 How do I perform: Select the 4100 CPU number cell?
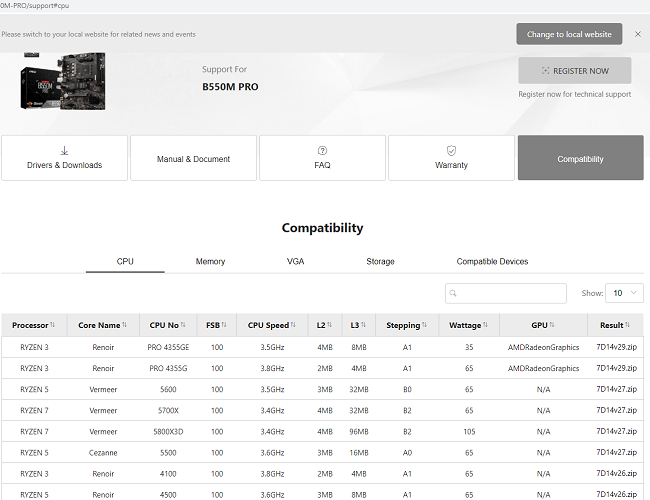168,474
